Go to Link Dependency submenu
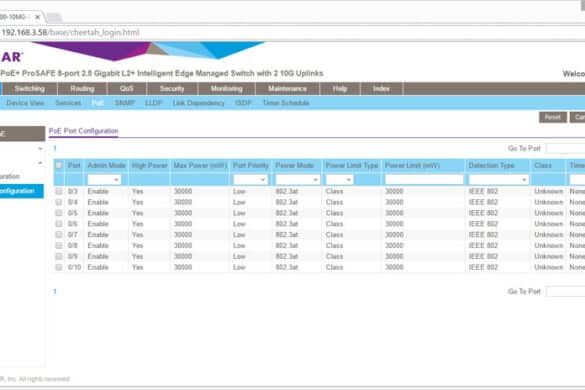Image resolution: width=585 pixels, height=390 pixels. 198,103
